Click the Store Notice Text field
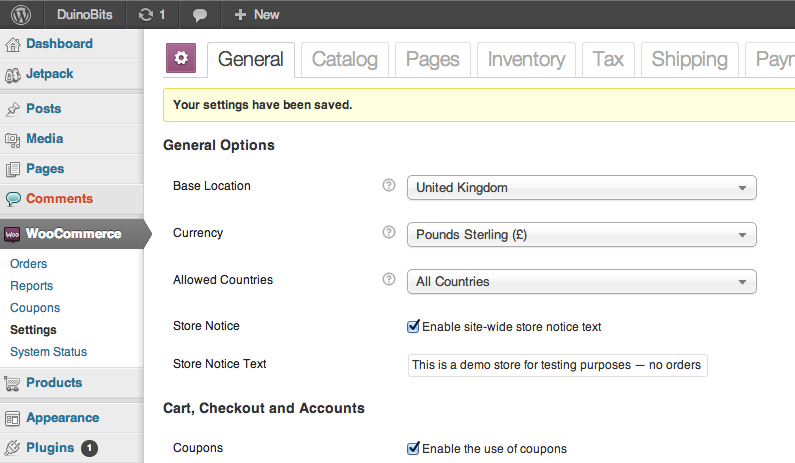 [x=557, y=365]
